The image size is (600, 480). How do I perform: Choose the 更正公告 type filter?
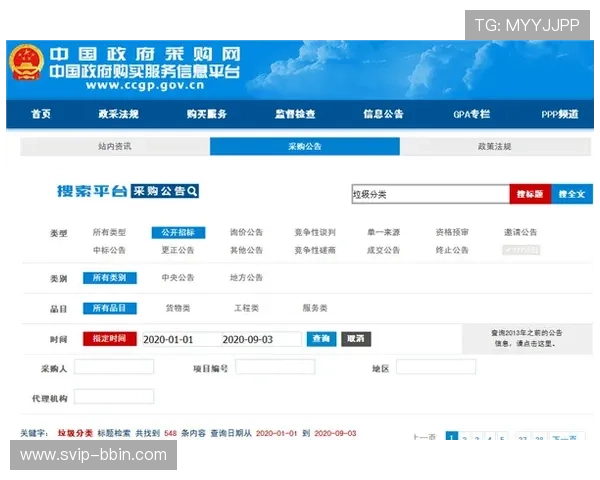[178, 250]
